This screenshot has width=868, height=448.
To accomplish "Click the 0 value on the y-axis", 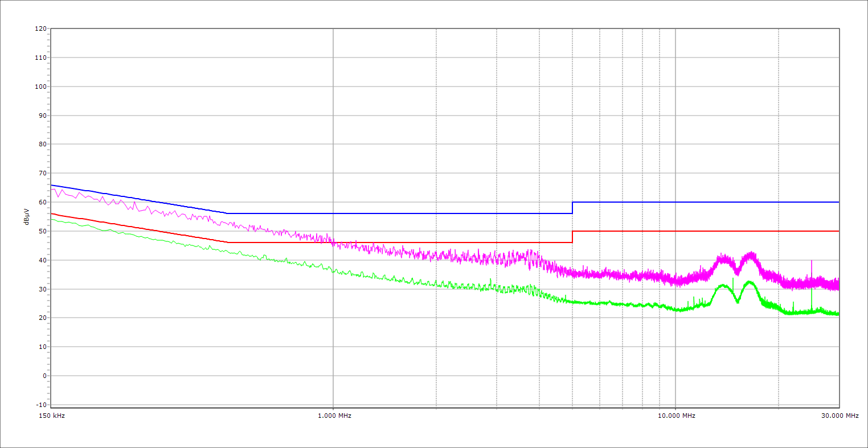I will 44,376.
